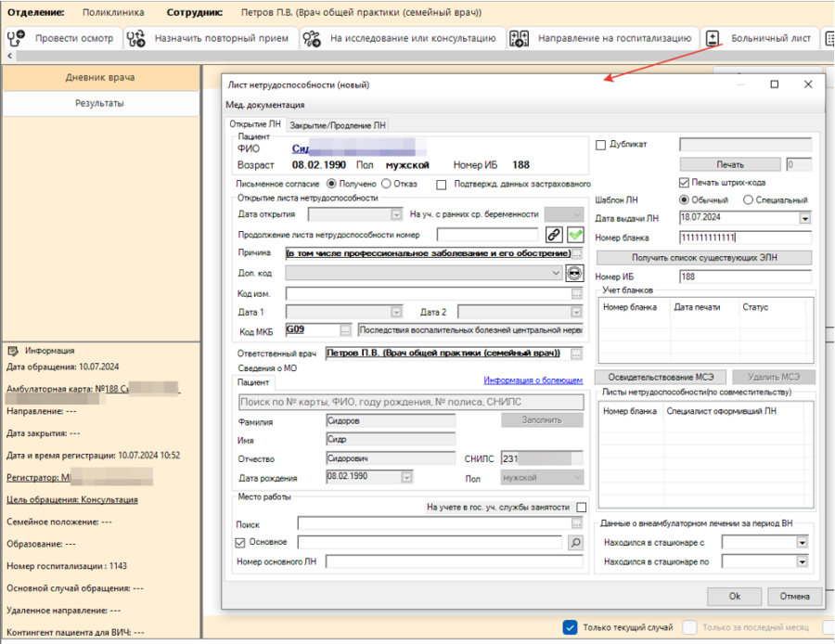Uncheck Печать штрих-кода
The width and height of the screenshot is (835, 644).
685,183
